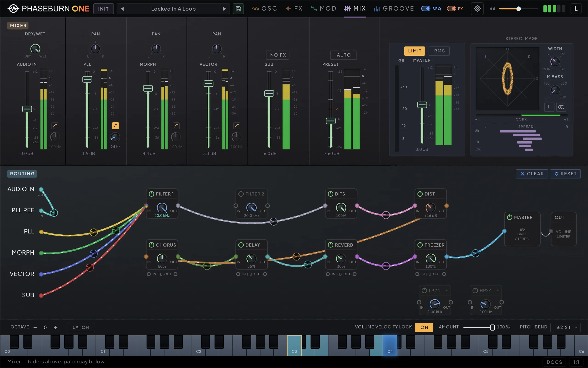Click the L indicator at top right
588x368 pixels.
click(x=576, y=9)
